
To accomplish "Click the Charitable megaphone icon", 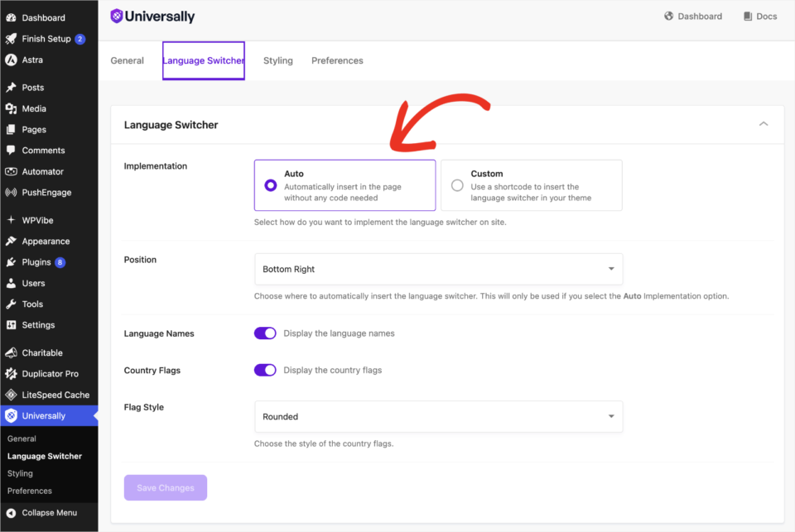I will (11, 352).
